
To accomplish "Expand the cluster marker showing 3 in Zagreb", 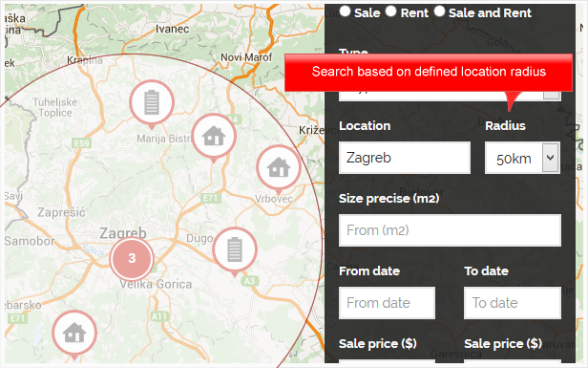I will coord(132,258).
